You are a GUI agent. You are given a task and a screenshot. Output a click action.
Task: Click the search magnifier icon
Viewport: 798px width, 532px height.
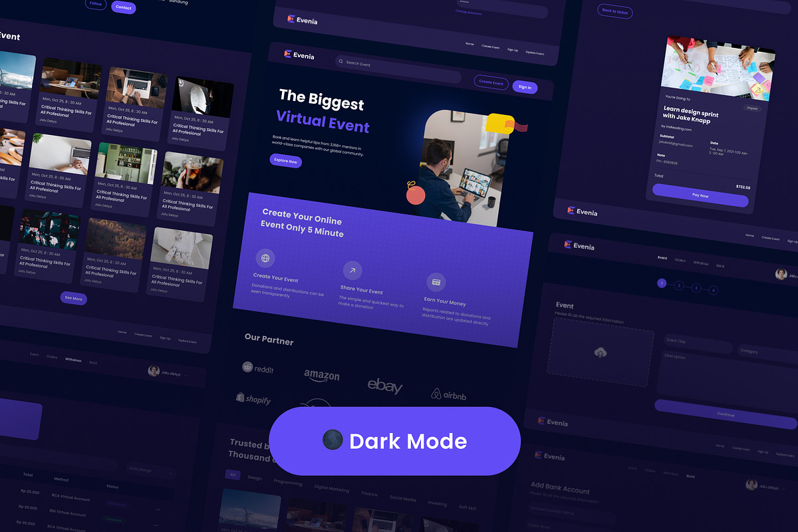[341, 63]
